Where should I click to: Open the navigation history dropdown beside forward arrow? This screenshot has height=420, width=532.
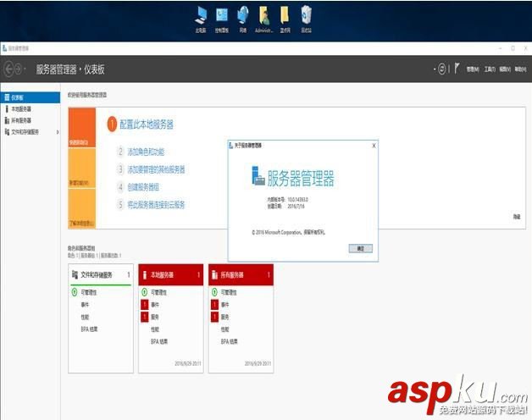(25, 69)
